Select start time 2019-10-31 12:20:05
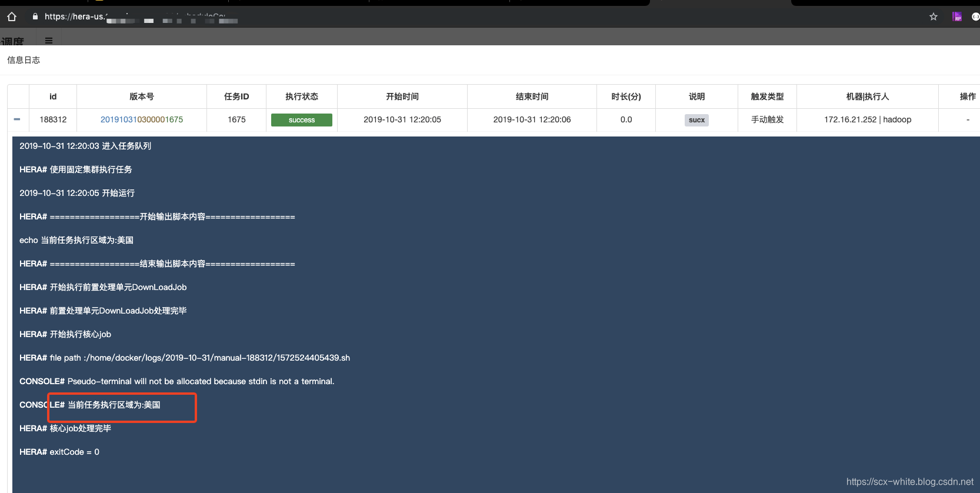This screenshot has width=980, height=493. click(402, 119)
